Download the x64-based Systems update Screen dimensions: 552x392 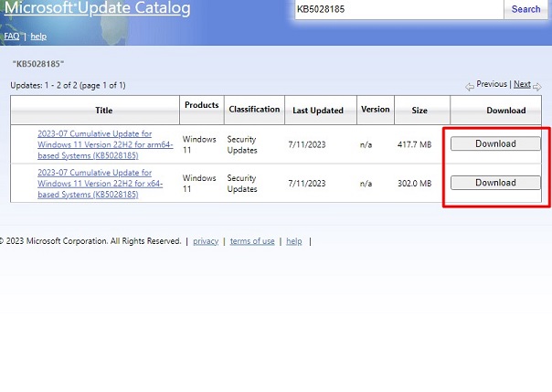tap(495, 183)
